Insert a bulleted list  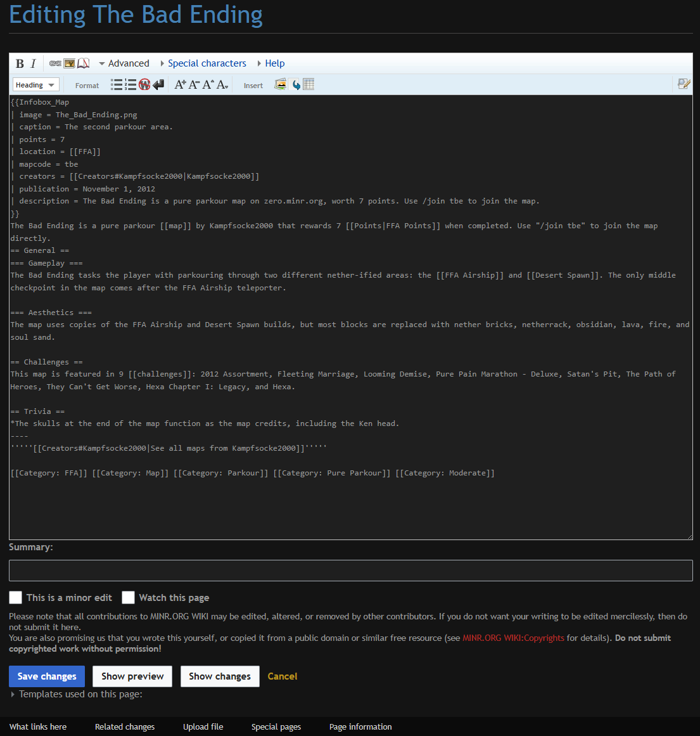tap(116, 85)
